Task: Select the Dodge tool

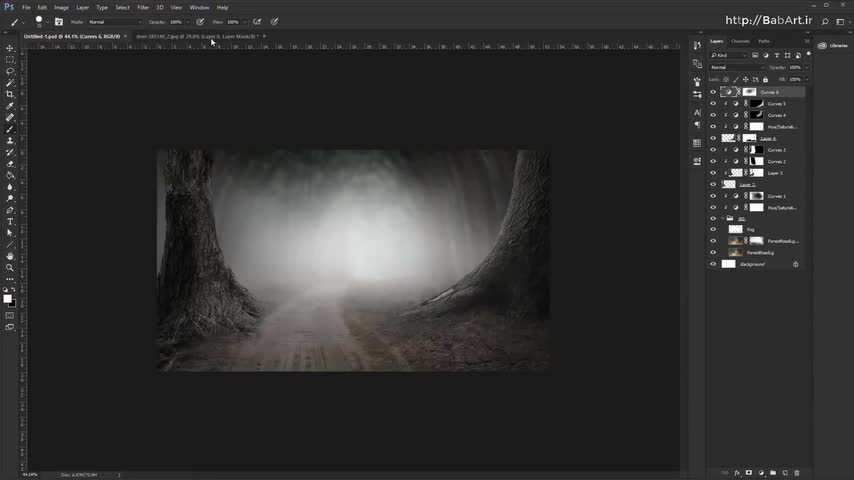Action: tap(10, 198)
